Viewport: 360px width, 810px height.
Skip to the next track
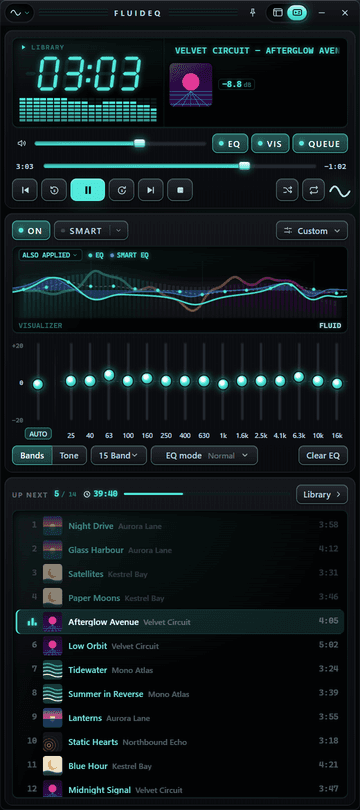pos(150,190)
